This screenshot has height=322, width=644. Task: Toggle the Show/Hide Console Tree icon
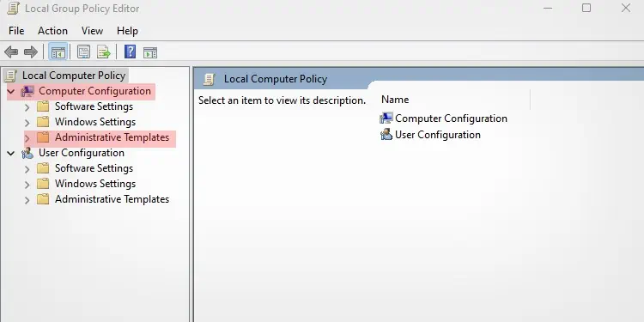click(58, 52)
